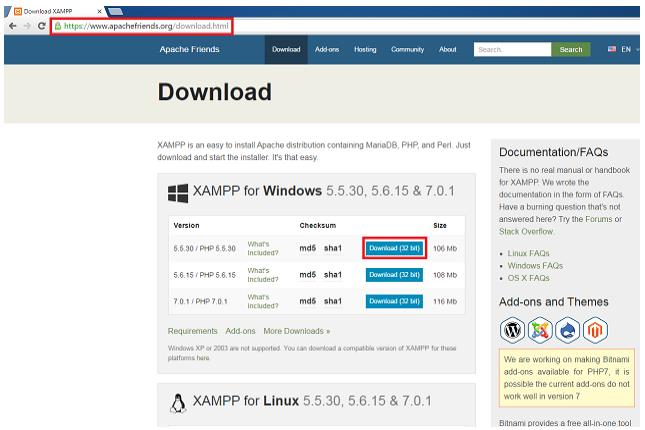Expand the EN language dropdown
Screen dimensions: 645x430
coord(629,49)
